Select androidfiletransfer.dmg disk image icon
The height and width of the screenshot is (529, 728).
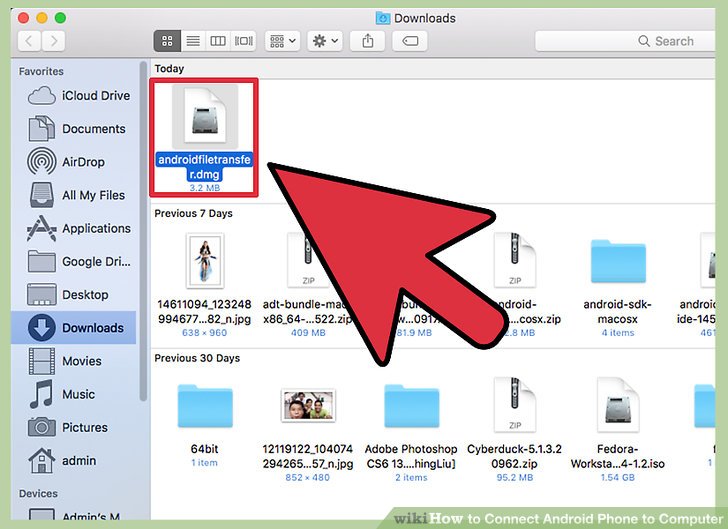click(205, 117)
